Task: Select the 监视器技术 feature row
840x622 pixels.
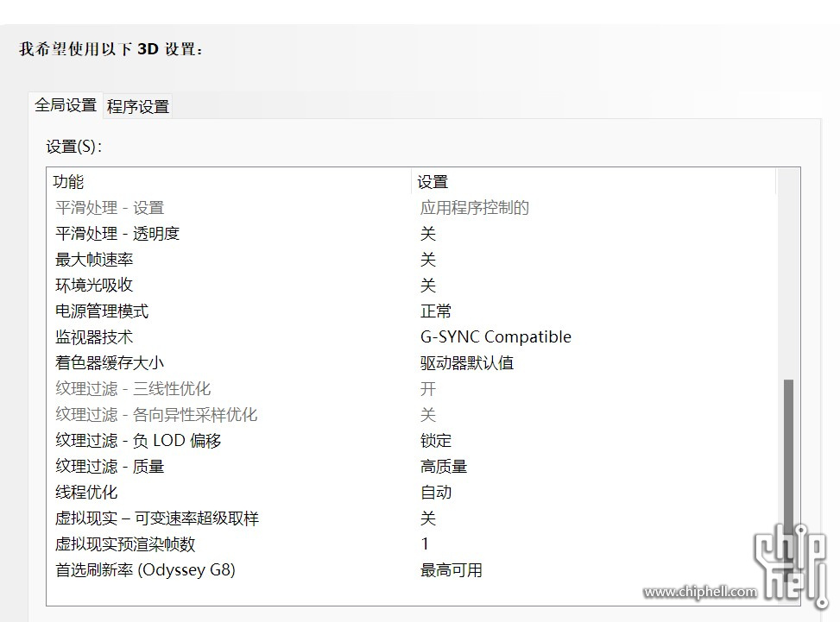Action: (411, 336)
